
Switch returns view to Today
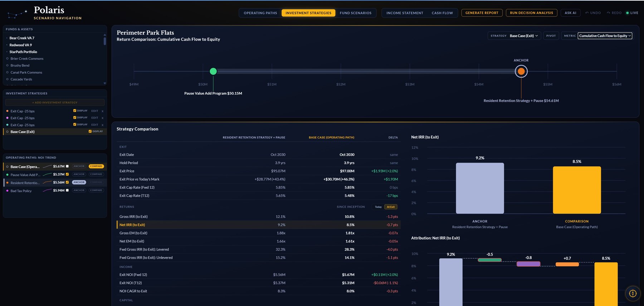(378, 207)
